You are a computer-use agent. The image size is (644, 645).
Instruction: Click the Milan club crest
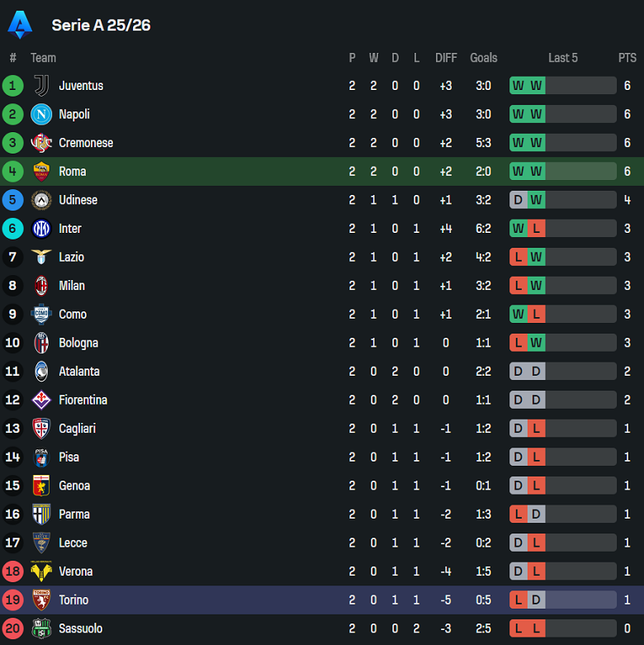pos(41,286)
